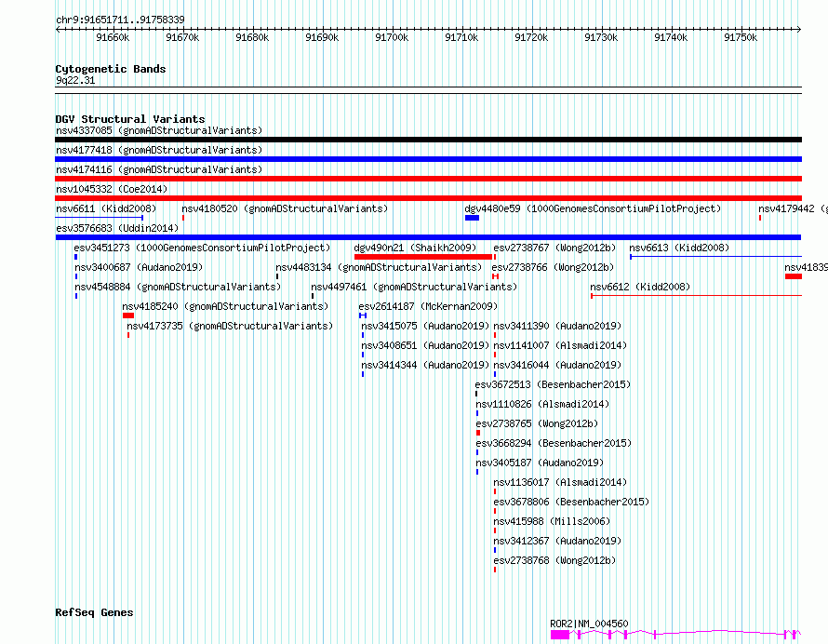The width and height of the screenshot is (828, 644).
Task: Click esv2738766 (Wong2012b) label
Action: pyautogui.click(x=553, y=267)
